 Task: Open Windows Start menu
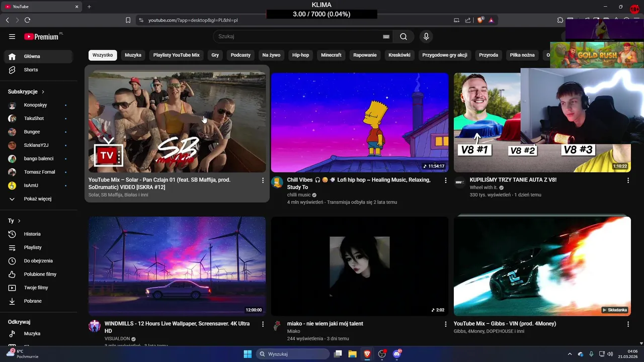(x=248, y=354)
